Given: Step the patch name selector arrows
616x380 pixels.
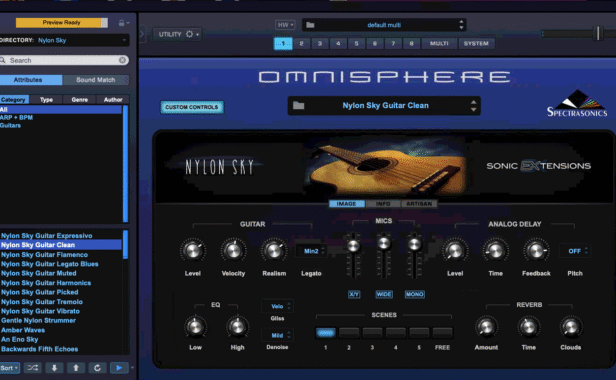Looking at the screenshot, I should coord(473,105).
